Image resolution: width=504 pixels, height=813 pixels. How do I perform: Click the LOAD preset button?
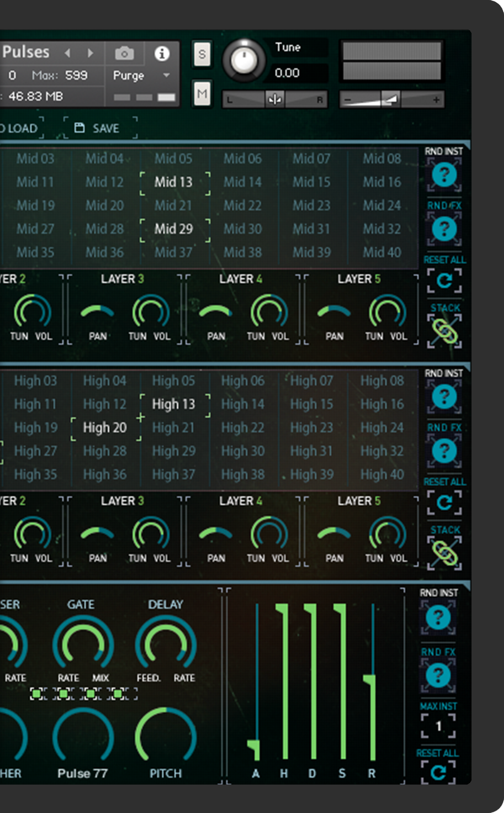coord(22,128)
